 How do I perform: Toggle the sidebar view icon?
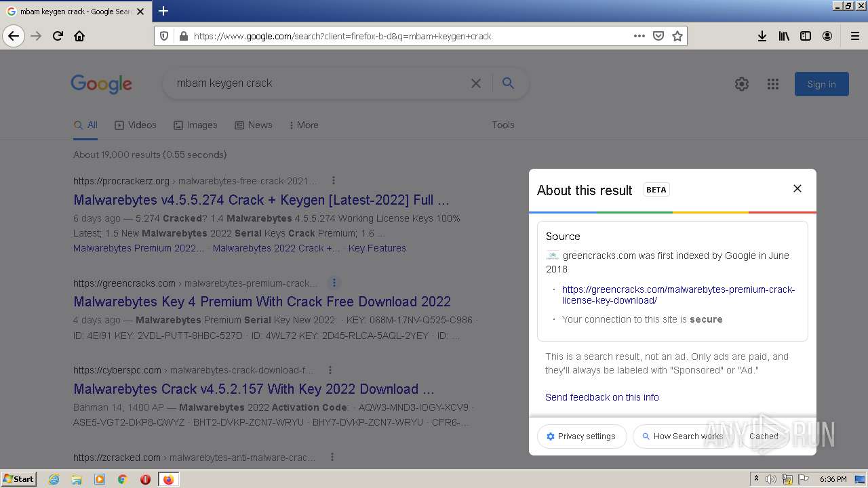[x=806, y=36]
